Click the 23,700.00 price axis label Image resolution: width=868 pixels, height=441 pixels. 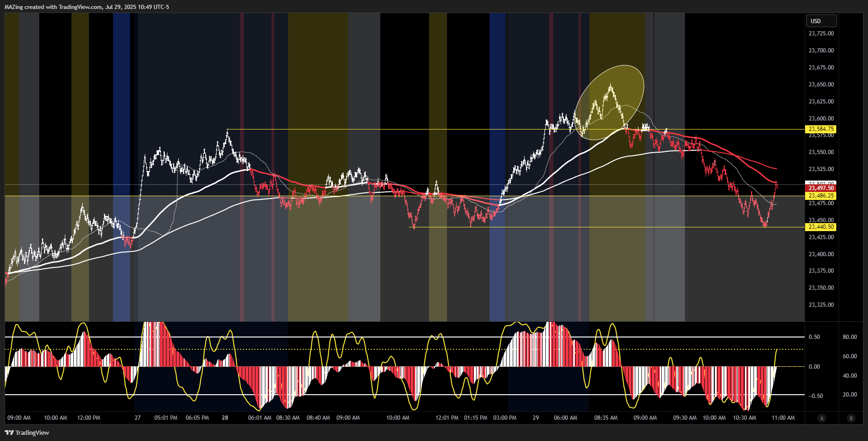point(821,51)
